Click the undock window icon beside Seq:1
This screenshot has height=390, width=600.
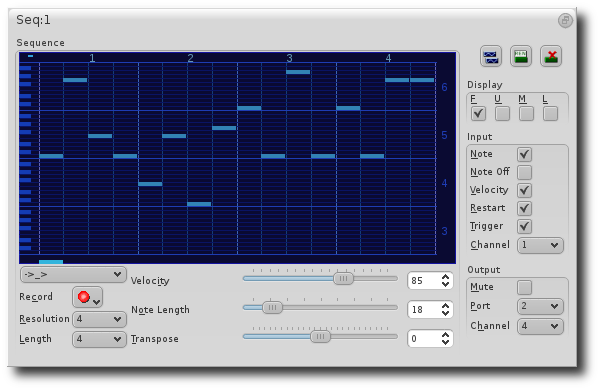565,20
